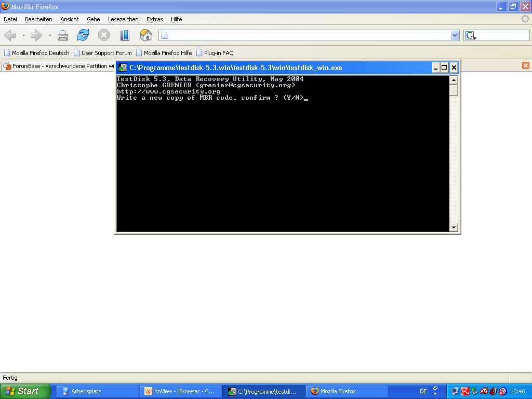Open the Bookmarks sidebar icon
This screenshot has width=532, height=399.
(125, 35)
